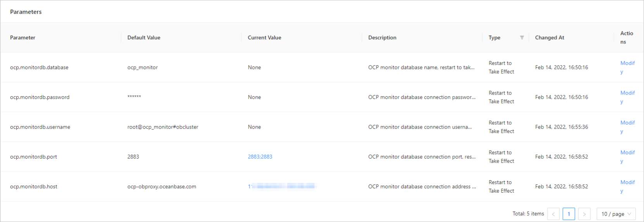Open the 10 / page size dropdown
Screen dimensions: 644x222
tap(616, 214)
